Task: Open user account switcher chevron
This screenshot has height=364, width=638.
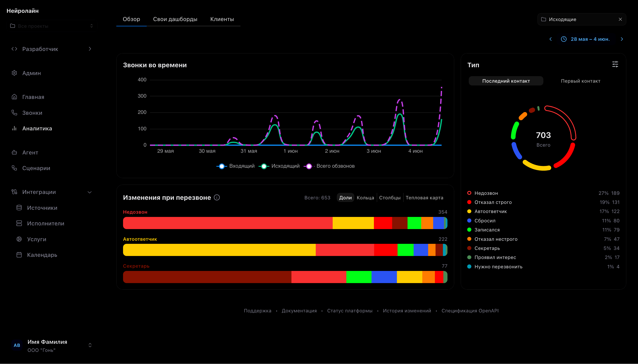Action: 90,345
